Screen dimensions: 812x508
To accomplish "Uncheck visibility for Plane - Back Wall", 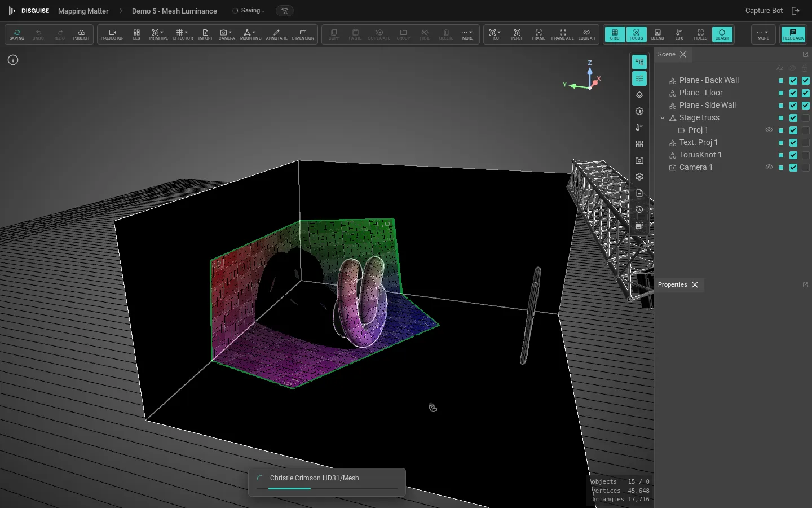I will (x=793, y=81).
